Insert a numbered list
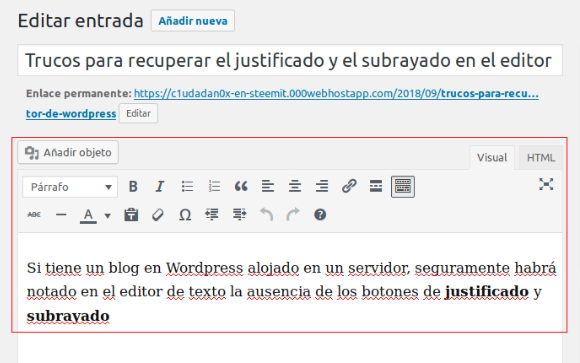Image resolution: width=580 pixels, height=363 pixels. click(214, 186)
